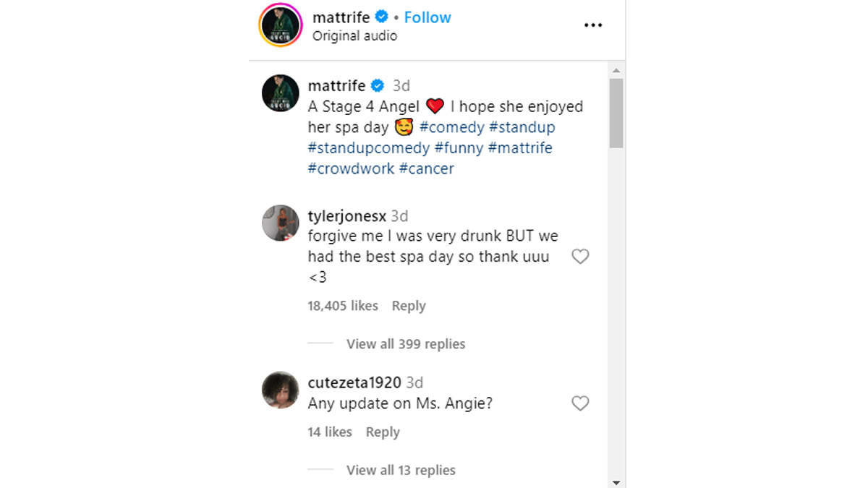This screenshot has width=868, height=488.
Task: Open the #crowdwork hashtag
Action: [352, 168]
